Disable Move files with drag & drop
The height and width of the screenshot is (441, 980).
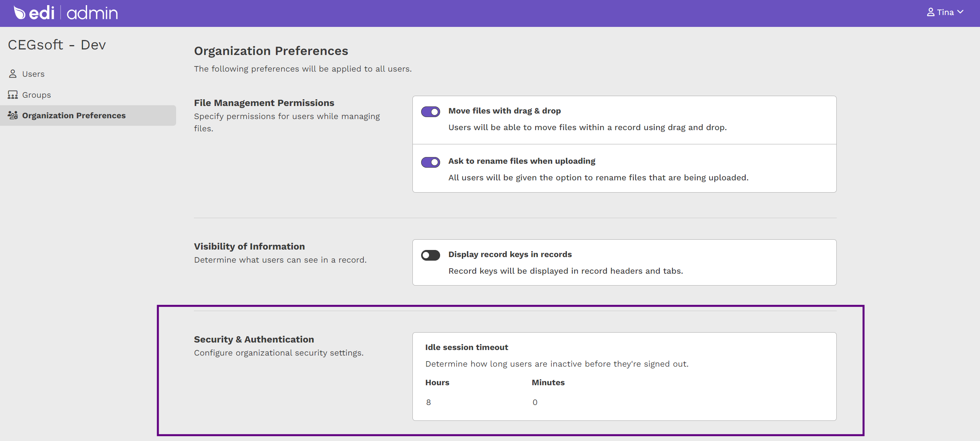click(x=430, y=112)
